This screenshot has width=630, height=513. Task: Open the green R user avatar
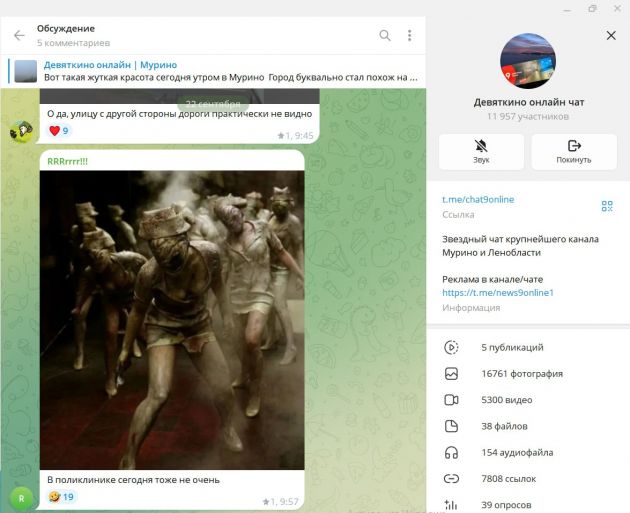click(x=21, y=499)
